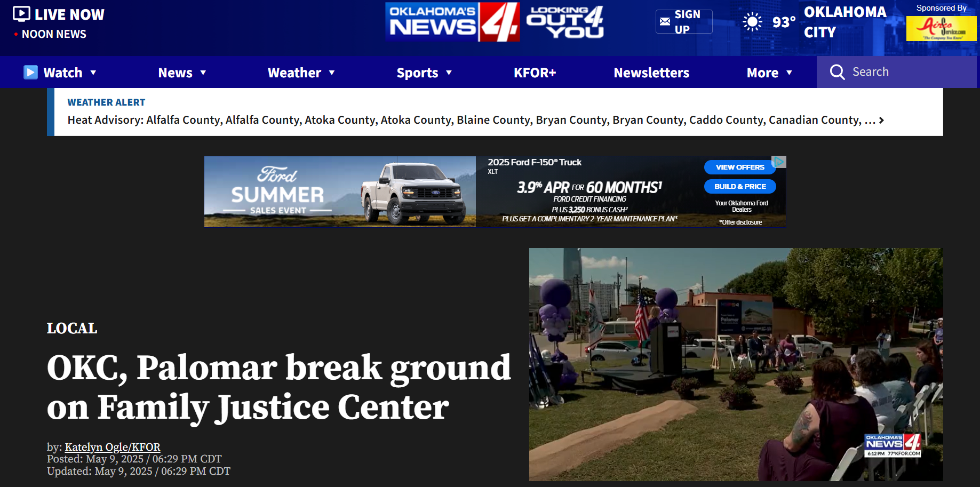The width and height of the screenshot is (980, 487).
Task: Open author link Katelyn Ogle/KFOR
Action: tap(113, 447)
